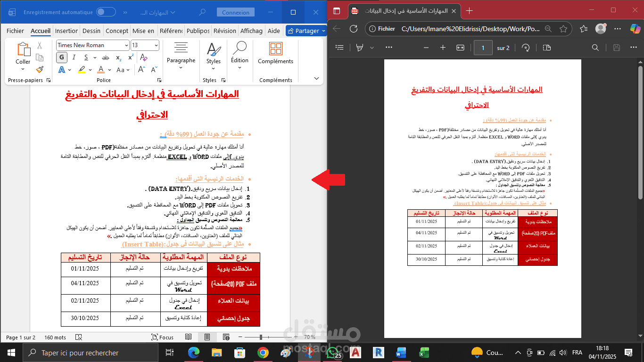The width and height of the screenshot is (644, 362).
Task: Collapse the Word ribbon with the chevron
Action: click(316, 79)
